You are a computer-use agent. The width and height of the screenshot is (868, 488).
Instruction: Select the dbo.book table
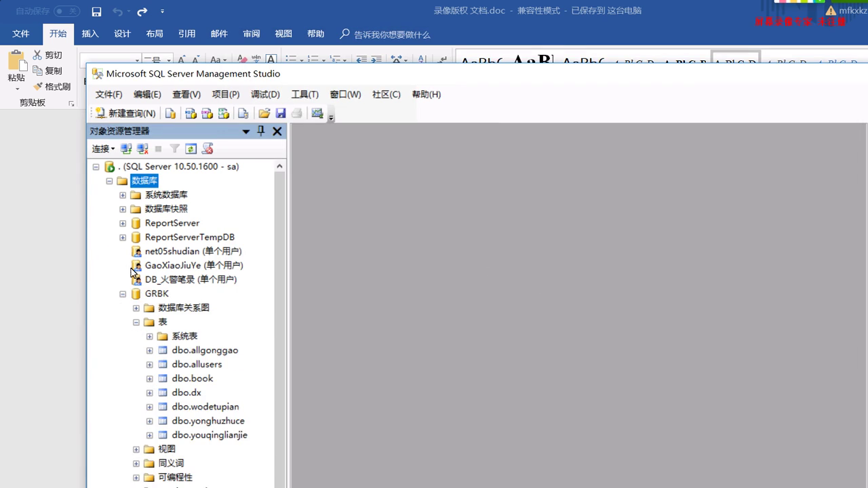pos(193,378)
